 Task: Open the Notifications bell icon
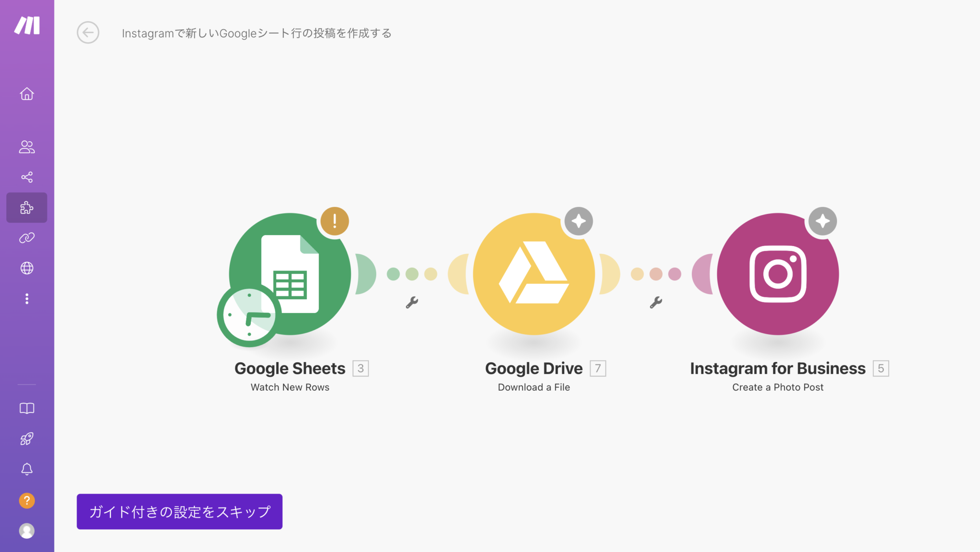pyautogui.click(x=27, y=469)
